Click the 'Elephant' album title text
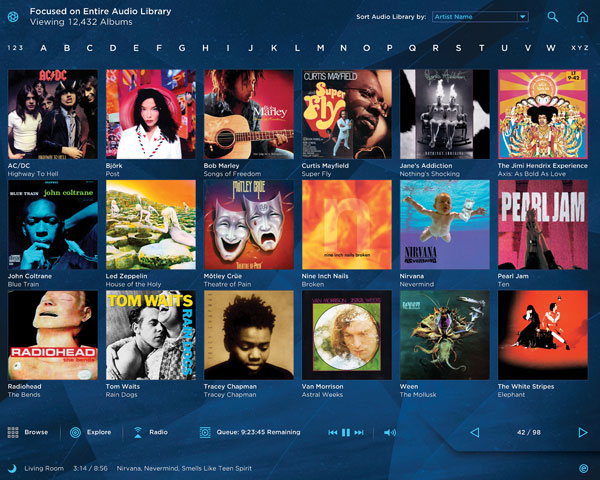Screen dimensions: 600x480 pyautogui.click(x=511, y=395)
